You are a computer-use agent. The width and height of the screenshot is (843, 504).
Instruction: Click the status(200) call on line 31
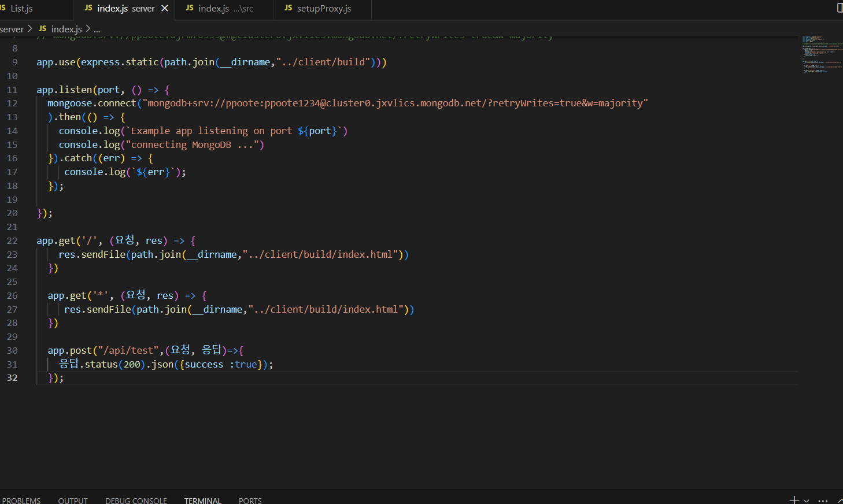coord(114,364)
